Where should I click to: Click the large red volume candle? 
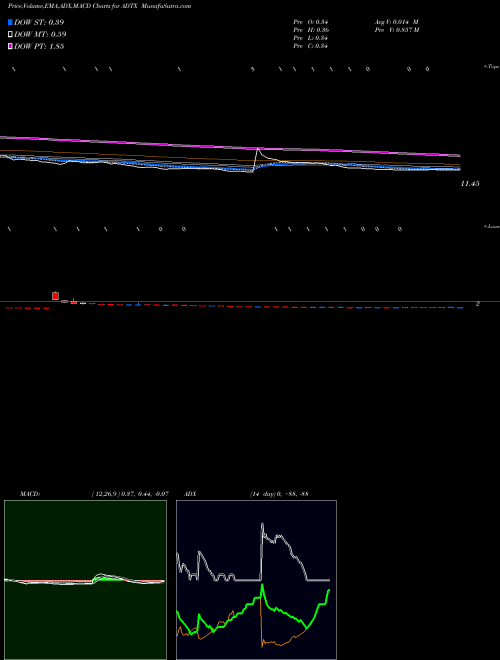[56, 296]
